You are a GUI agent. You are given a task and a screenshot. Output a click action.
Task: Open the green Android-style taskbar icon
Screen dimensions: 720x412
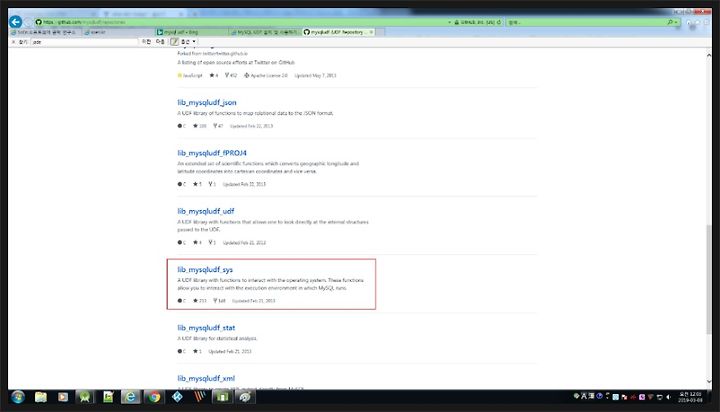point(85,397)
